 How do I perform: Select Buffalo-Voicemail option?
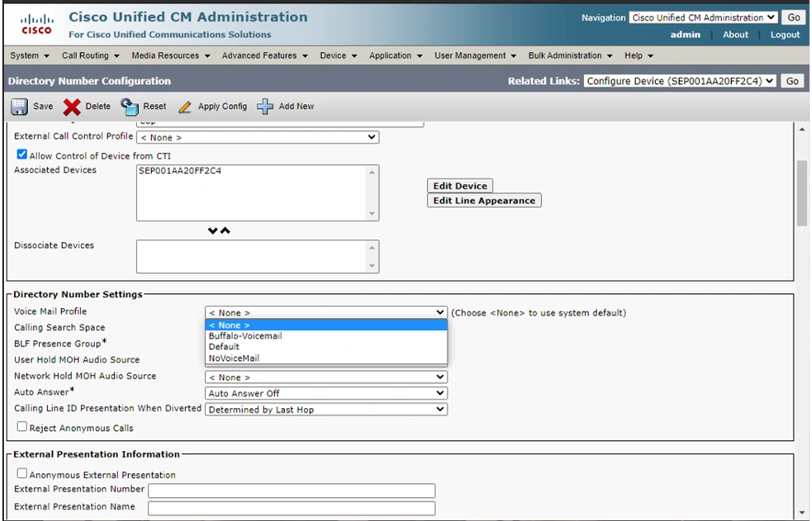pos(326,336)
